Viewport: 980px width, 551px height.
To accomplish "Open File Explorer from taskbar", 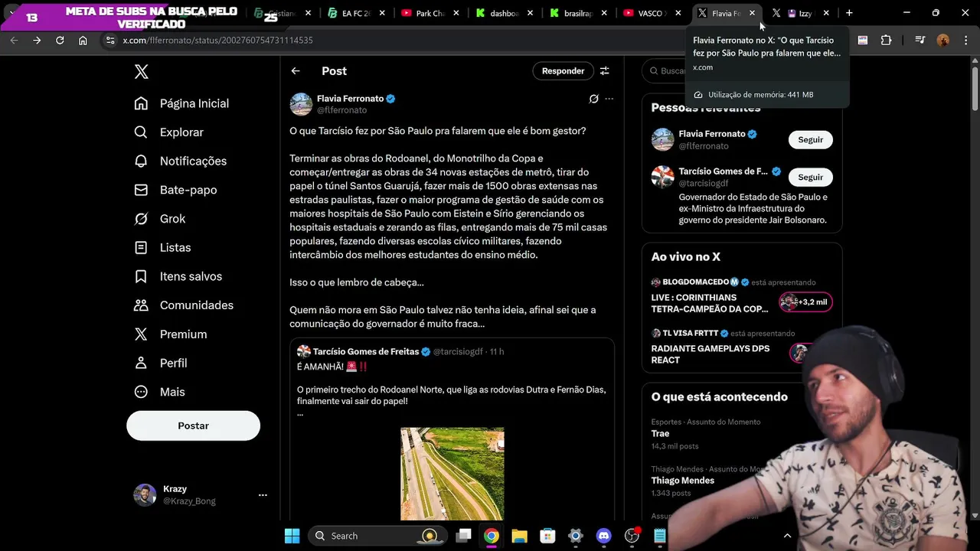I will pos(519,536).
